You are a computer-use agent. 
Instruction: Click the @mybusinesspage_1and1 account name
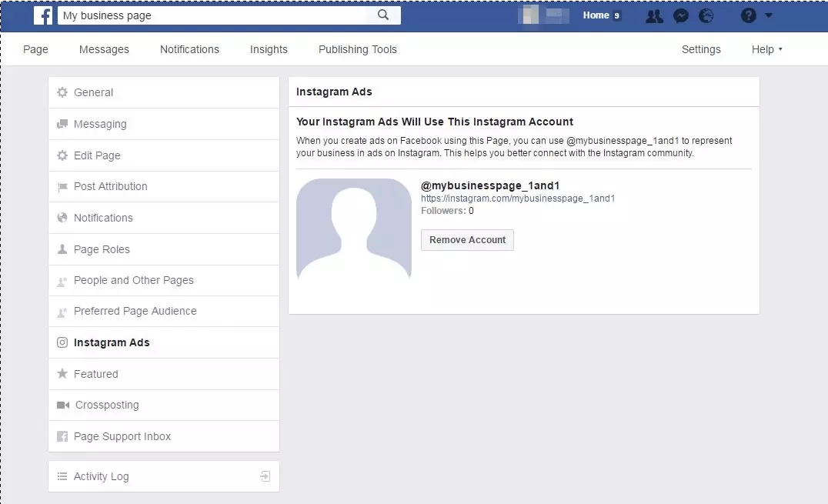[x=490, y=185]
